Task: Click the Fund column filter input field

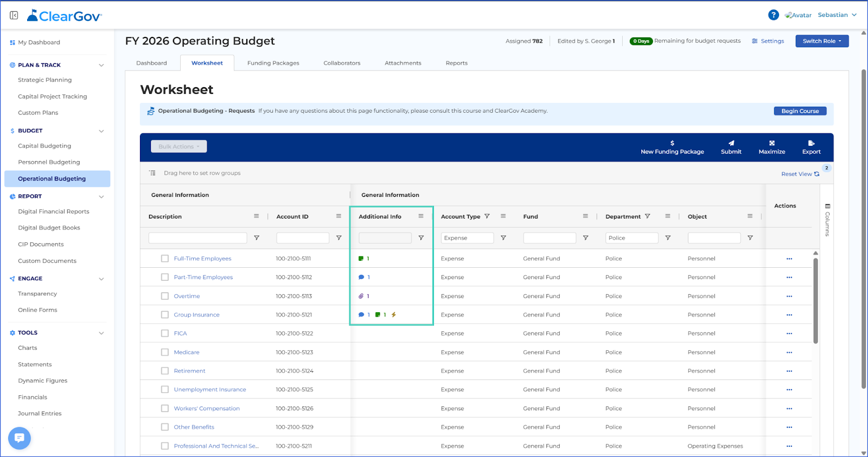Action: (x=550, y=238)
